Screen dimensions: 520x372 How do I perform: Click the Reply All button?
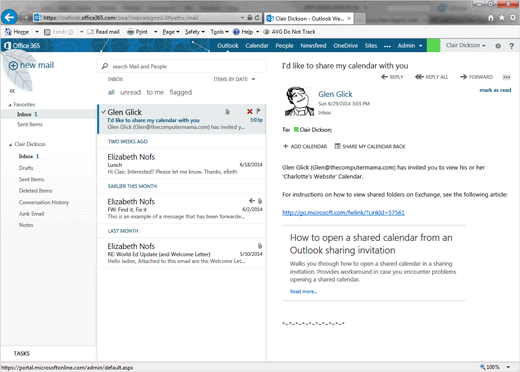(432, 77)
